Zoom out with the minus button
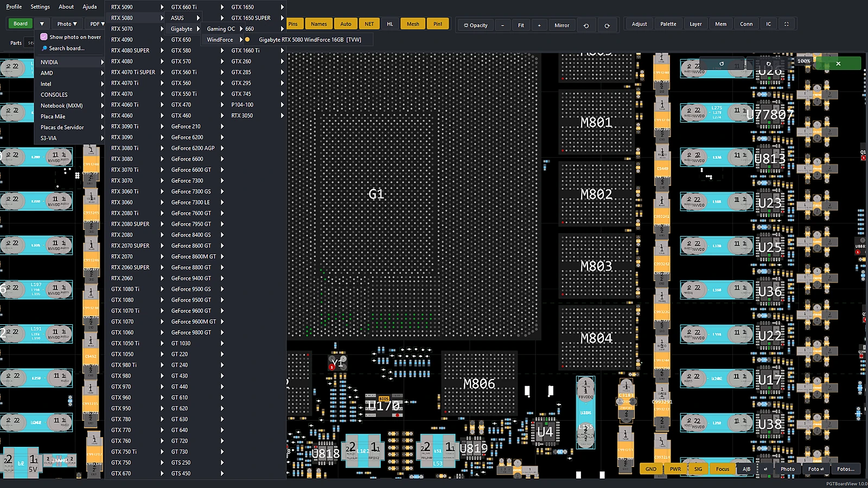 (503, 25)
